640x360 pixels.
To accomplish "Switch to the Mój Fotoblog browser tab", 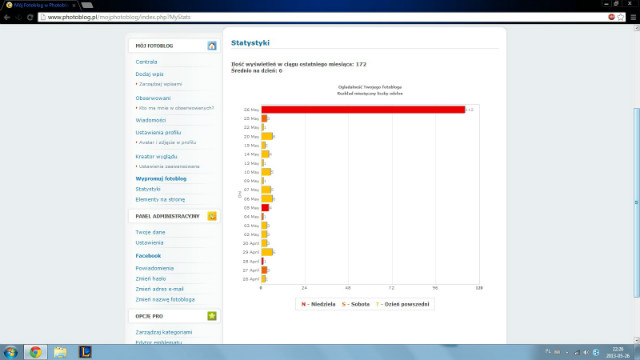I will click(40, 5).
